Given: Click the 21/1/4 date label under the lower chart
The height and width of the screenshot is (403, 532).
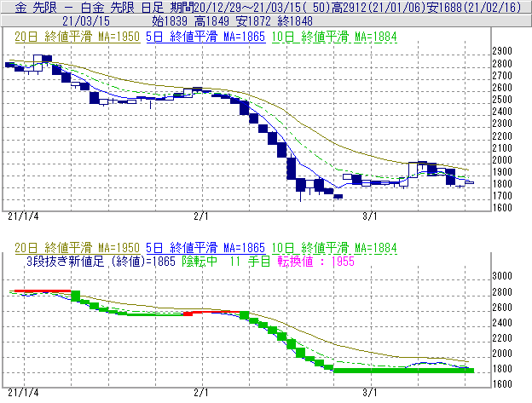Looking at the screenshot, I should click(x=23, y=393).
